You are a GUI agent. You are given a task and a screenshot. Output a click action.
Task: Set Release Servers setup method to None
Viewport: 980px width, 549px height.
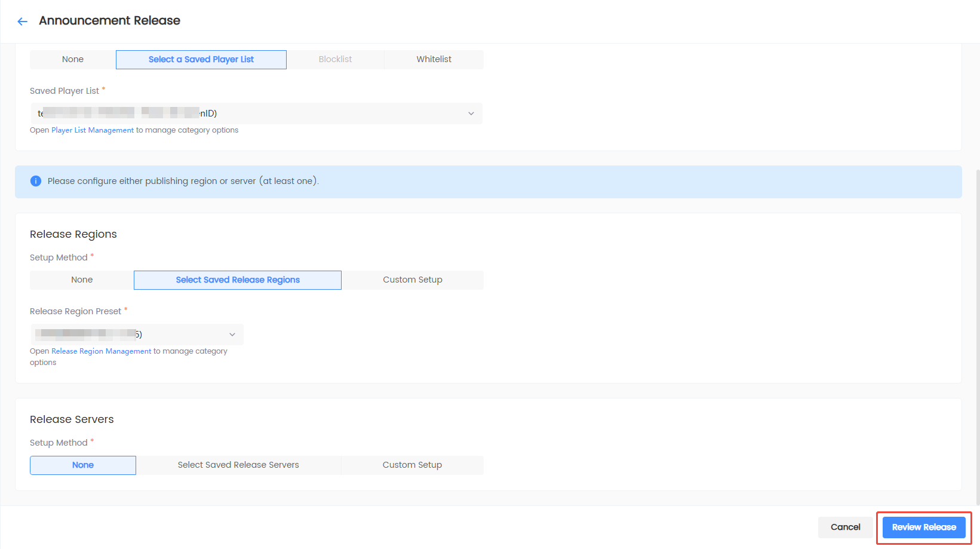(83, 465)
